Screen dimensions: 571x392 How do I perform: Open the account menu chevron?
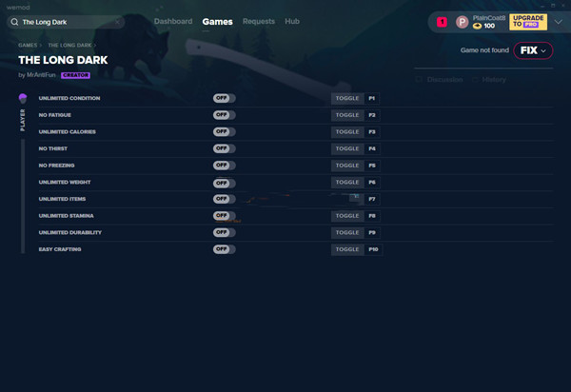[559, 22]
